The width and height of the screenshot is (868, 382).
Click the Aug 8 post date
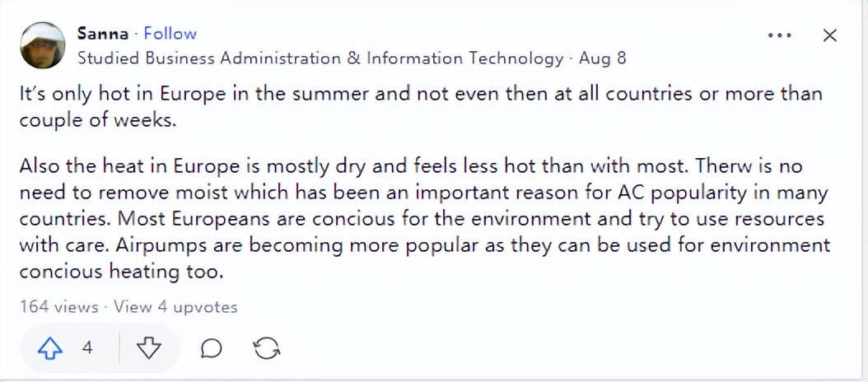(x=602, y=58)
